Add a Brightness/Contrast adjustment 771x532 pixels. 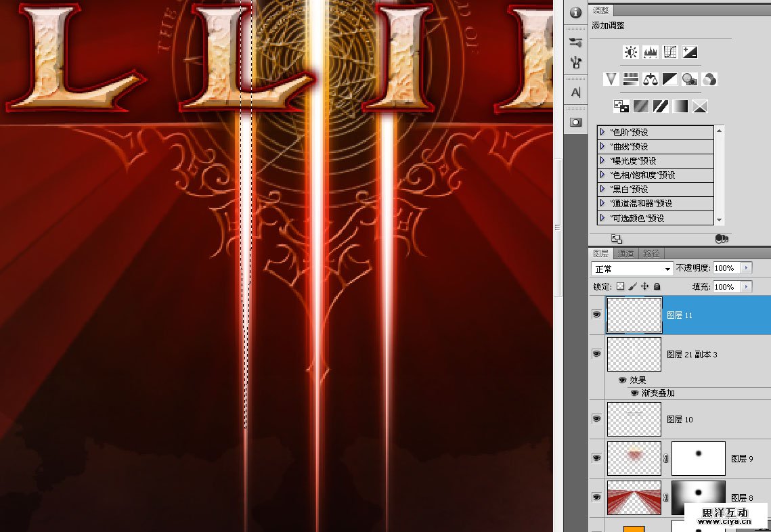[x=630, y=52]
